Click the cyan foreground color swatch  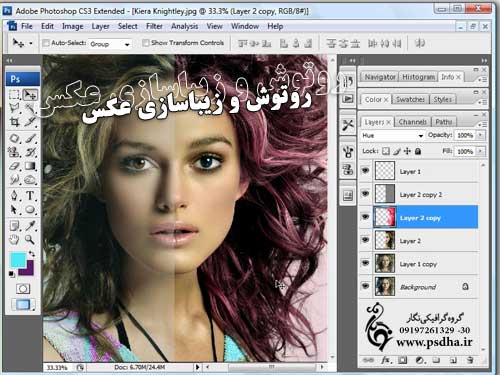18,259
